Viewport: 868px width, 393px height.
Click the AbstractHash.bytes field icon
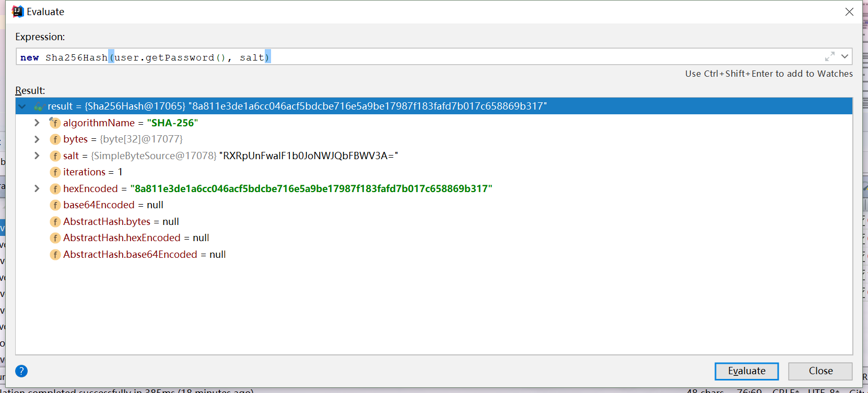point(55,222)
